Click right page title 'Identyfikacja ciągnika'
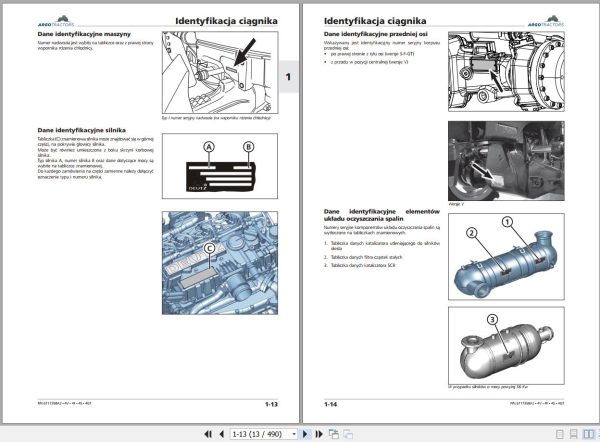Image resolution: width=600 pixels, height=442 pixels. pos(375,21)
